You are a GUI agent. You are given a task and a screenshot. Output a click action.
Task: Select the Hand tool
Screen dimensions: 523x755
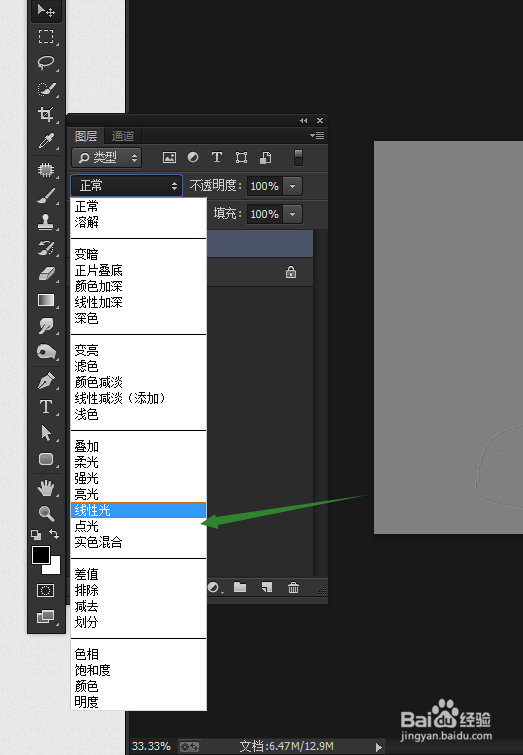coord(46,488)
